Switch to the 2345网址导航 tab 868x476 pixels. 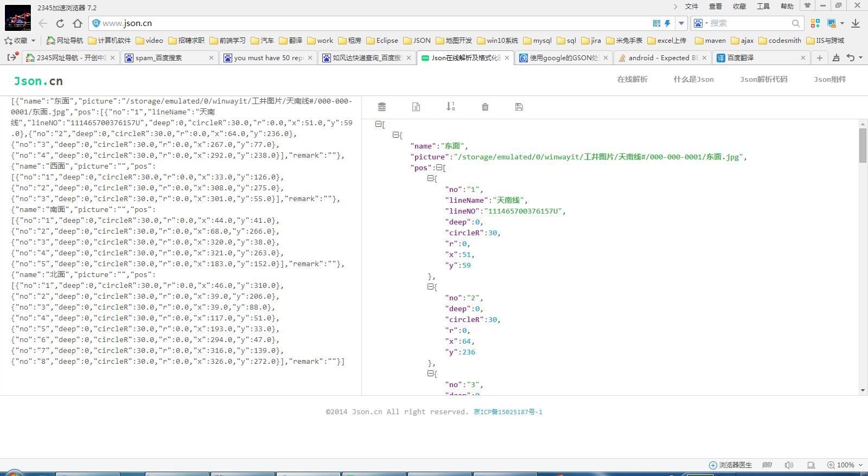71,57
